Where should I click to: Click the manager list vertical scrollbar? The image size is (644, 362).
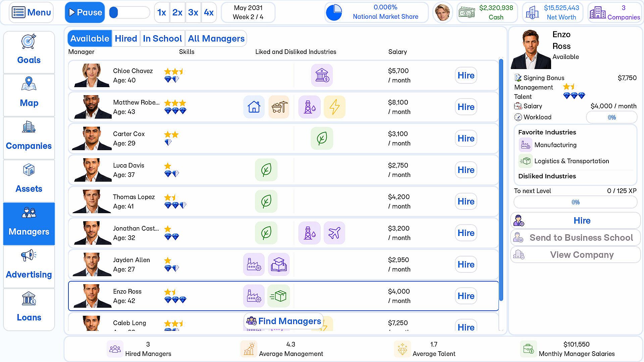pyautogui.click(x=501, y=179)
